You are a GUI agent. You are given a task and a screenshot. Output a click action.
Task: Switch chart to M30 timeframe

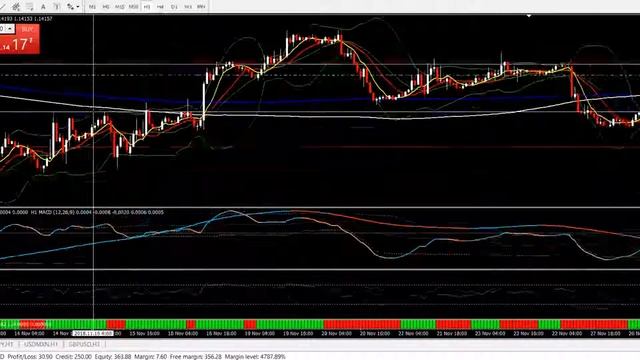133,7
